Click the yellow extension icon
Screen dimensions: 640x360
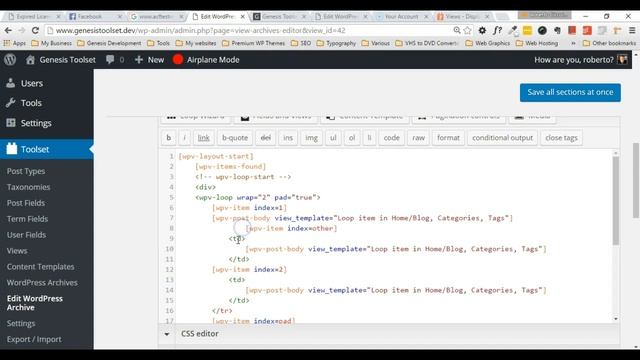pyautogui.click(x=527, y=30)
